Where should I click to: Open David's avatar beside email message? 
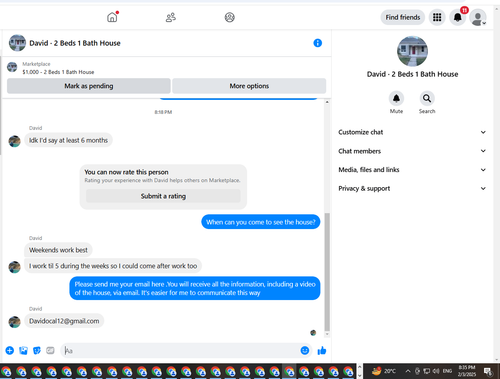(14, 322)
